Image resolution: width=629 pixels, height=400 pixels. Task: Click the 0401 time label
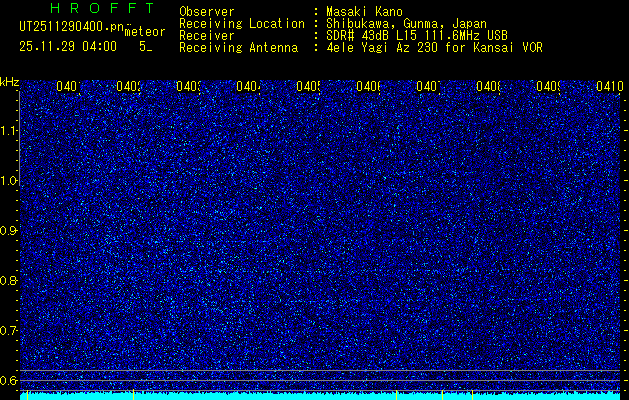point(69,86)
